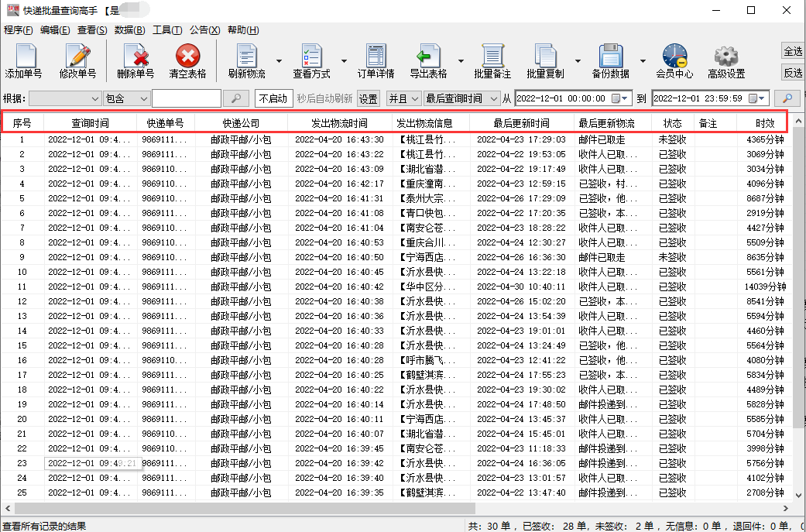Viewport: 806px width, 532px height.
Task: Click the date range search magnifier button
Action: pos(787,98)
